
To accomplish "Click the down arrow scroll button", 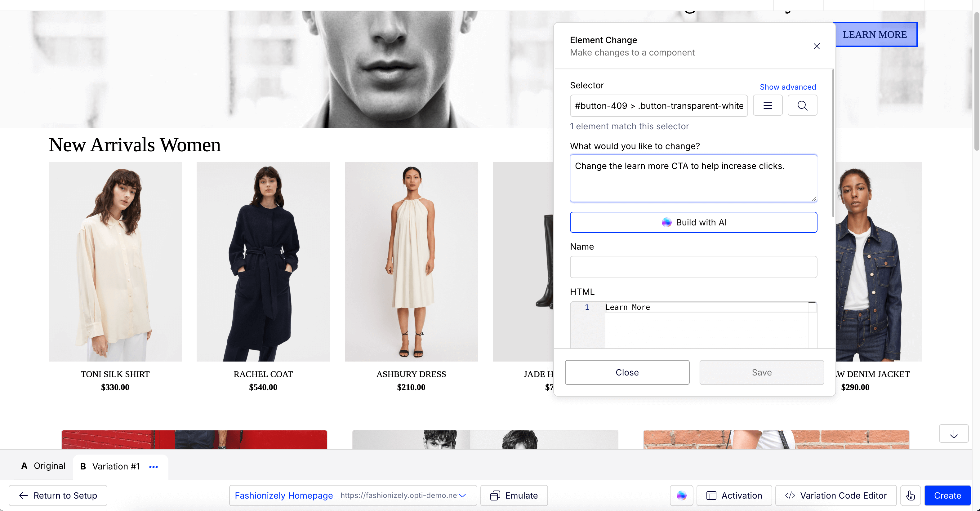I will [x=953, y=434].
